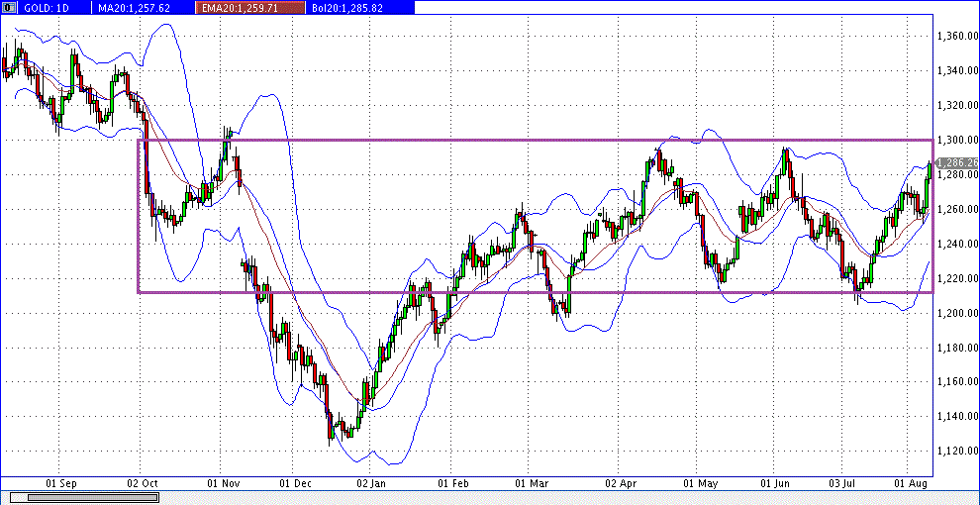Open the chart menu icon beside GOLD
Image resolution: width=980 pixels, height=505 pixels.
tap(9, 8)
